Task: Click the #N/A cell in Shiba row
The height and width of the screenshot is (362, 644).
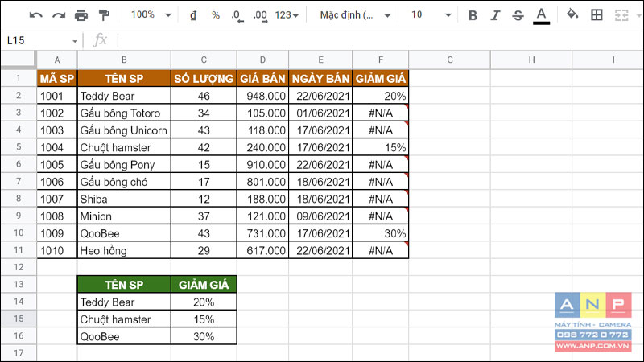Action: 380,199
